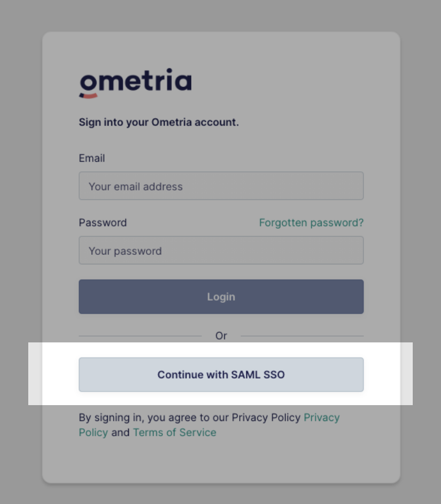
Task: Click the divider line left of Or
Action: (x=140, y=336)
